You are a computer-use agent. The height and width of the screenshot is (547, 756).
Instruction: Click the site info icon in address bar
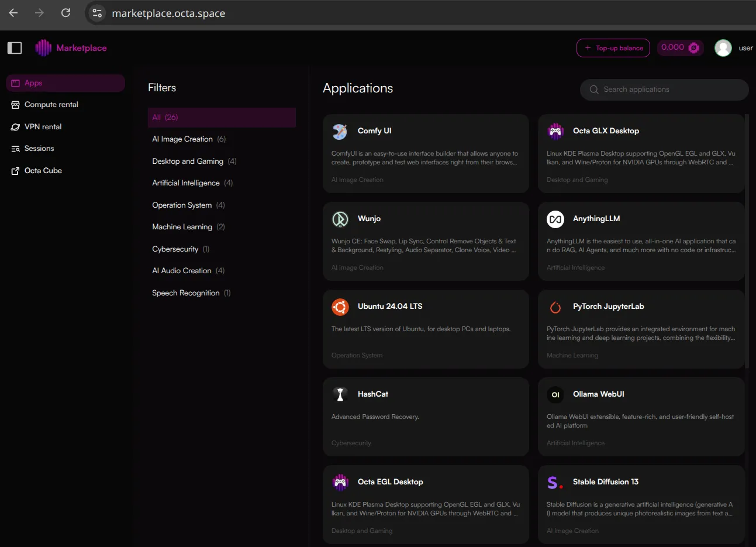pyautogui.click(x=98, y=13)
